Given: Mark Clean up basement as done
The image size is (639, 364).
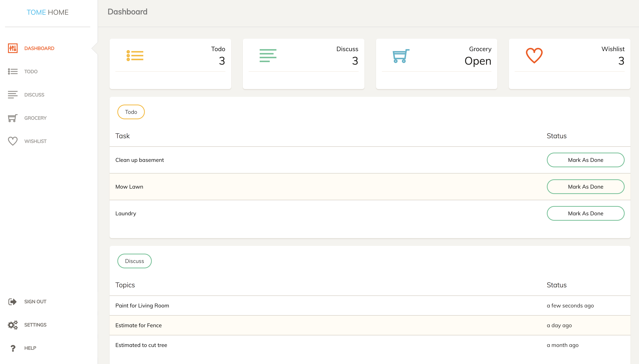Looking at the screenshot, I should [x=585, y=160].
